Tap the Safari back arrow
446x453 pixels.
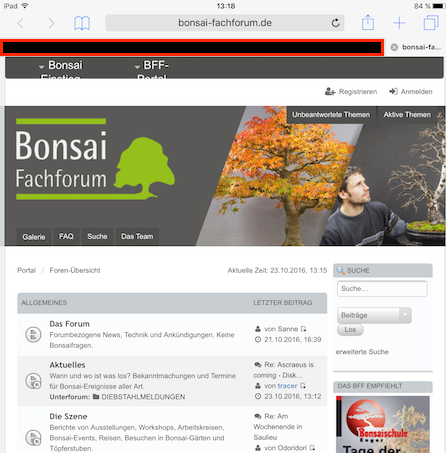point(21,23)
